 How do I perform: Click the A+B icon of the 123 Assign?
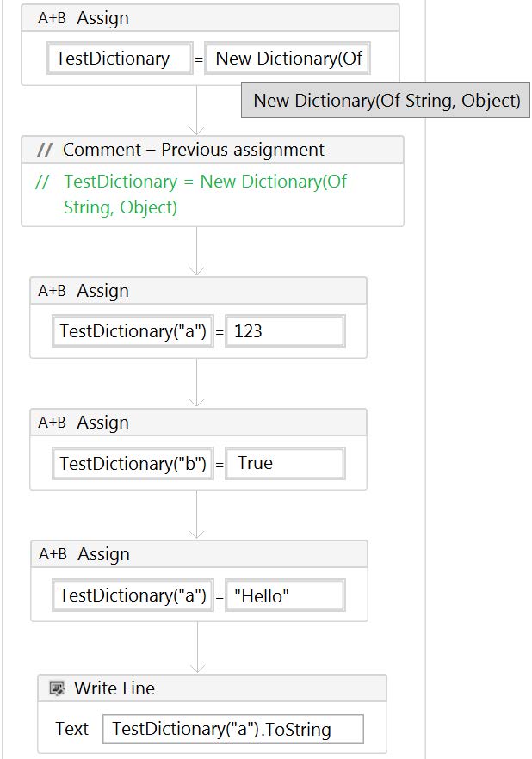click(x=52, y=291)
